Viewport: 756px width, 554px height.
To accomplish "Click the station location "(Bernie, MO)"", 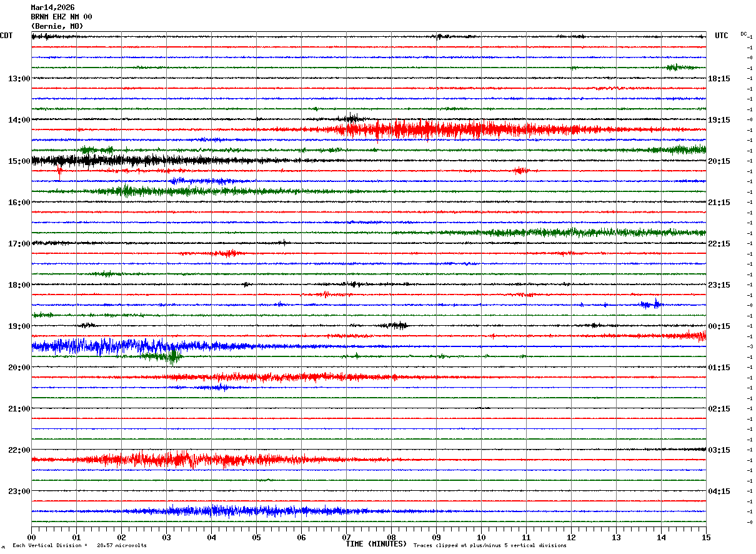I will [57, 26].
